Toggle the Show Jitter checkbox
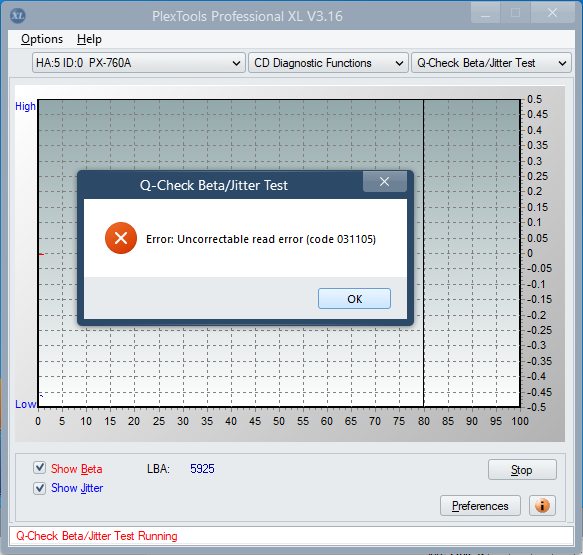The height and width of the screenshot is (555, 583). pyautogui.click(x=39, y=488)
